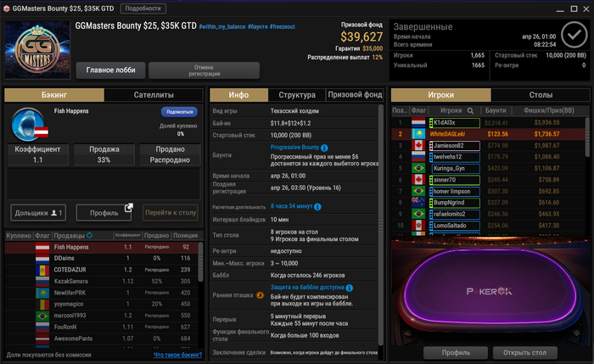Image resolution: width=594 pixels, height=364 pixels.
Task: Click the bubble protection info icon
Action: point(350,288)
